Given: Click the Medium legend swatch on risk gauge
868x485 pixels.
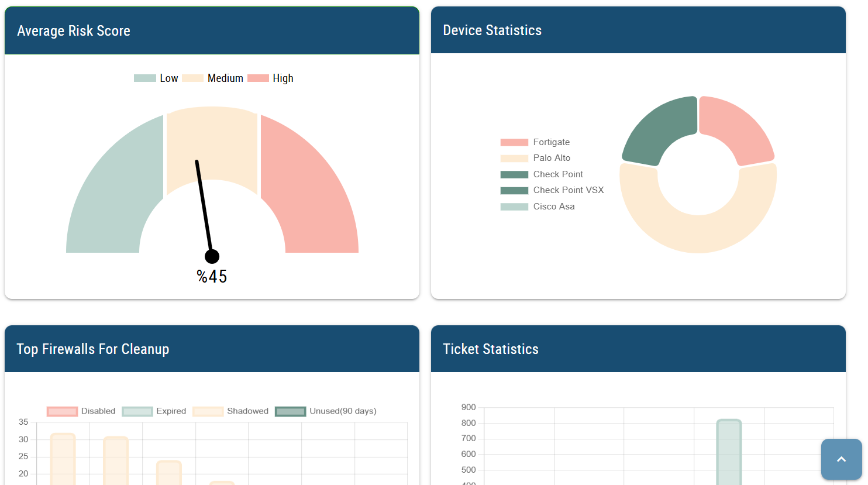Looking at the screenshot, I should (x=193, y=77).
